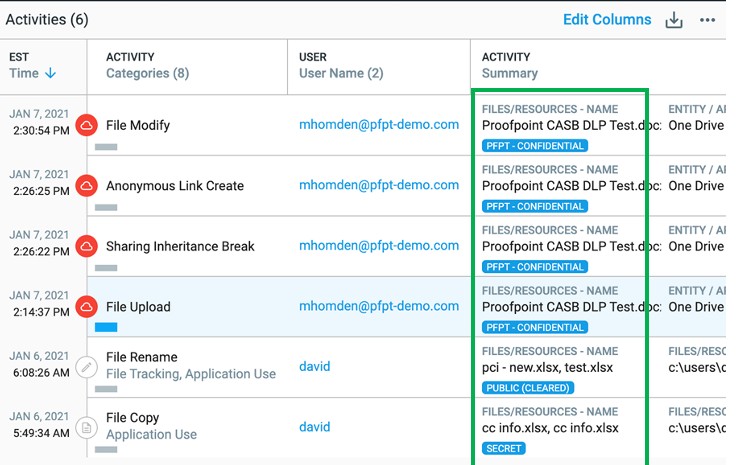Click the SECRET classification tag
The width and height of the screenshot is (742, 465).
pyautogui.click(x=504, y=448)
